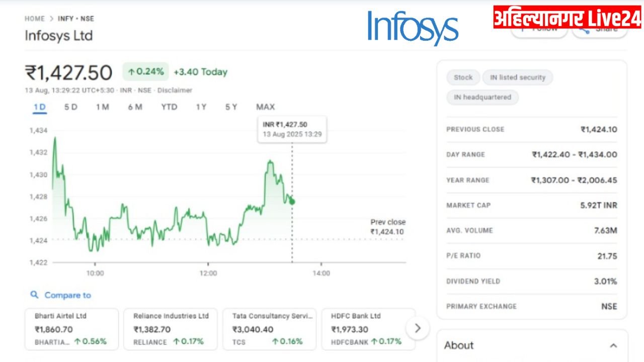Click the YEAR RANGE value ₹1,307.00 - ₹2,006.45
The height and width of the screenshot is (362, 644).
(574, 180)
